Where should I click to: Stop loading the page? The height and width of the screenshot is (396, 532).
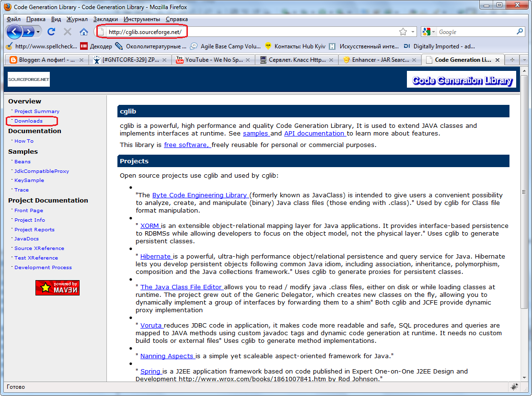(x=68, y=32)
